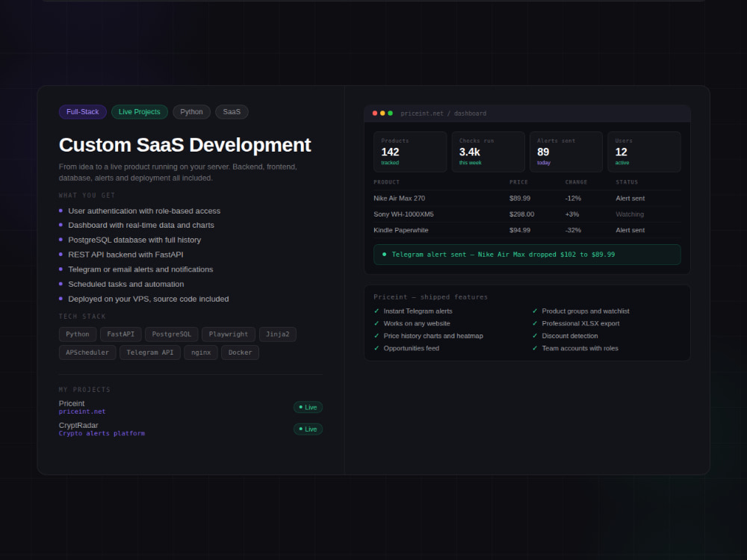Click the Python tech stack chip

(78, 335)
